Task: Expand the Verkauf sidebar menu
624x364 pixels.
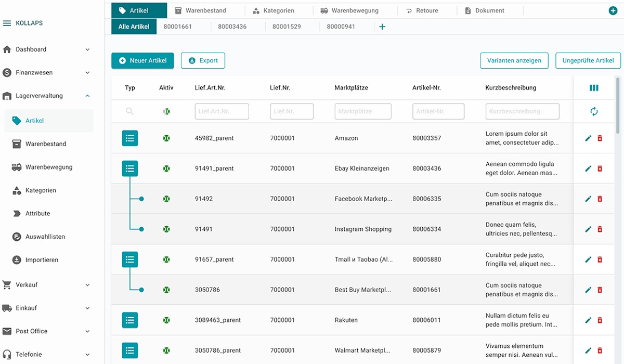Action: pyautogui.click(x=87, y=285)
